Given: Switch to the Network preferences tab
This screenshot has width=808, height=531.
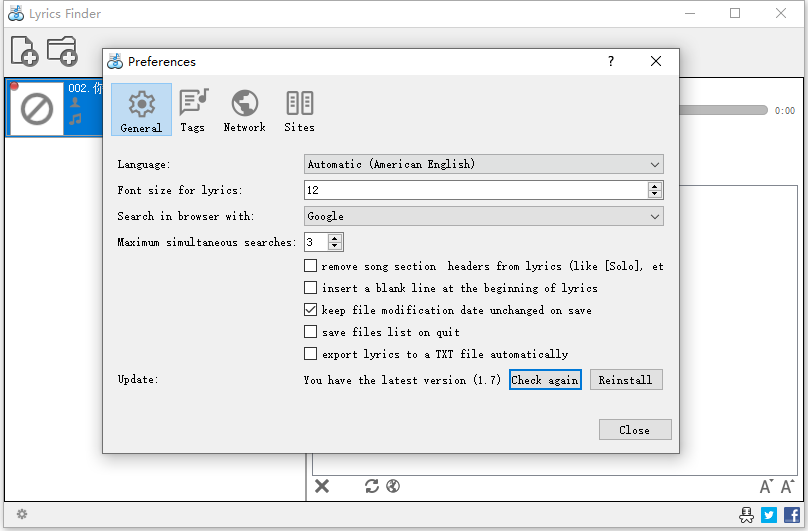Looking at the screenshot, I should click(244, 110).
